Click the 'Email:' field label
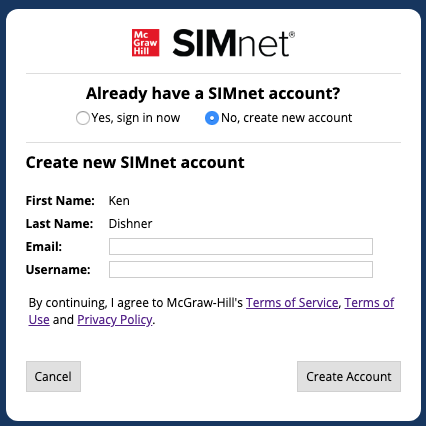The image size is (426, 426). [44, 247]
